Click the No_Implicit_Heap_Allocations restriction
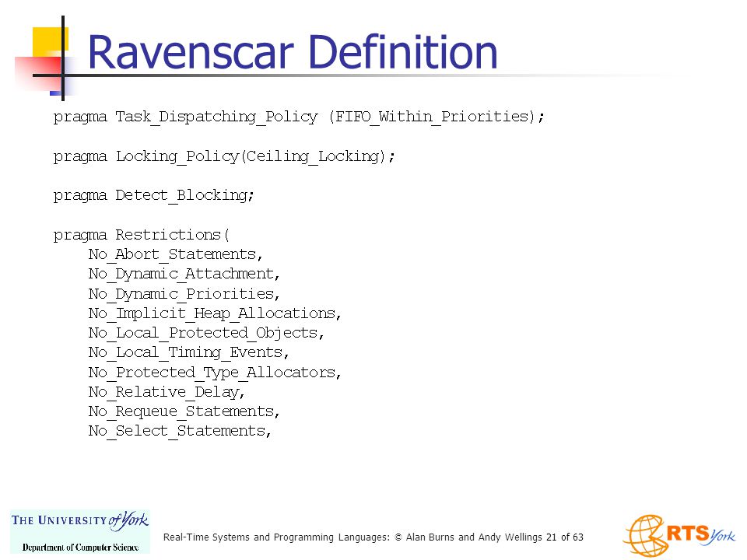This screenshot has width=747, height=560. point(215,313)
